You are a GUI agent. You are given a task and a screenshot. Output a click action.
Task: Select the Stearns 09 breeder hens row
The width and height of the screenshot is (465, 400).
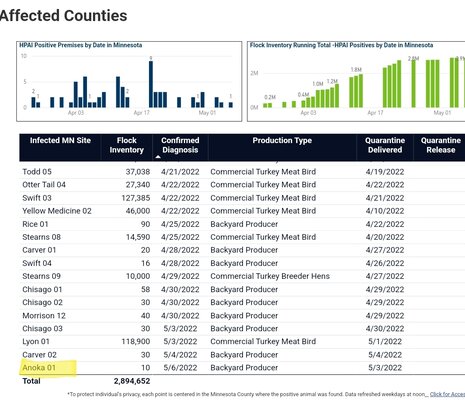tap(242, 276)
